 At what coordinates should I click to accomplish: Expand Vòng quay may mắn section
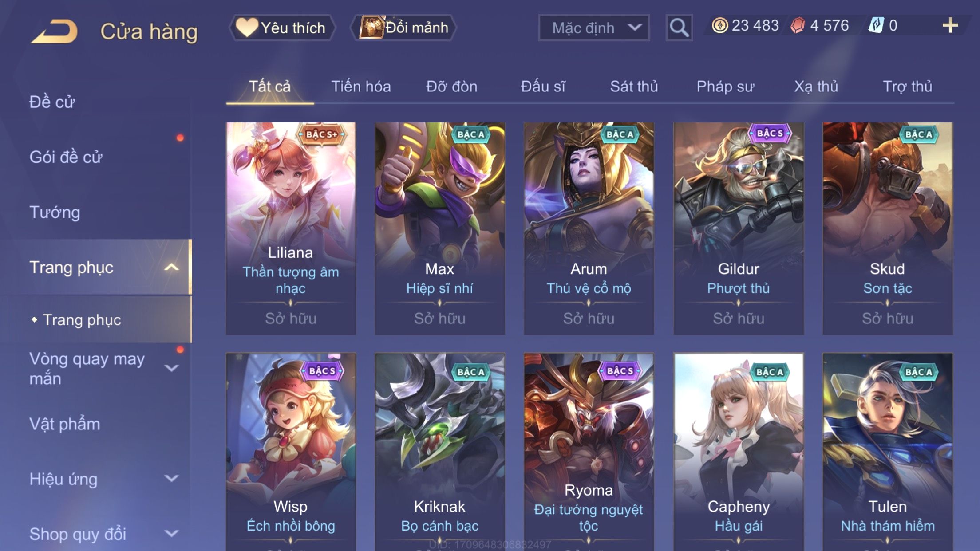(x=172, y=368)
